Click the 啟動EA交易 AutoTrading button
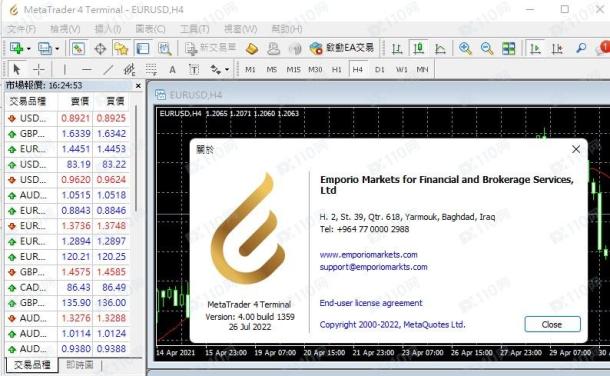 coord(342,48)
